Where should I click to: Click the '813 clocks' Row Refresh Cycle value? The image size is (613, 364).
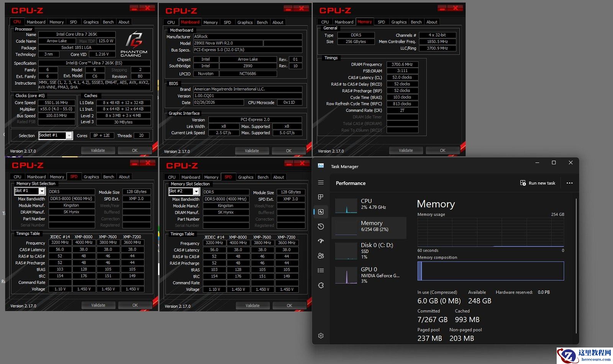pos(402,104)
